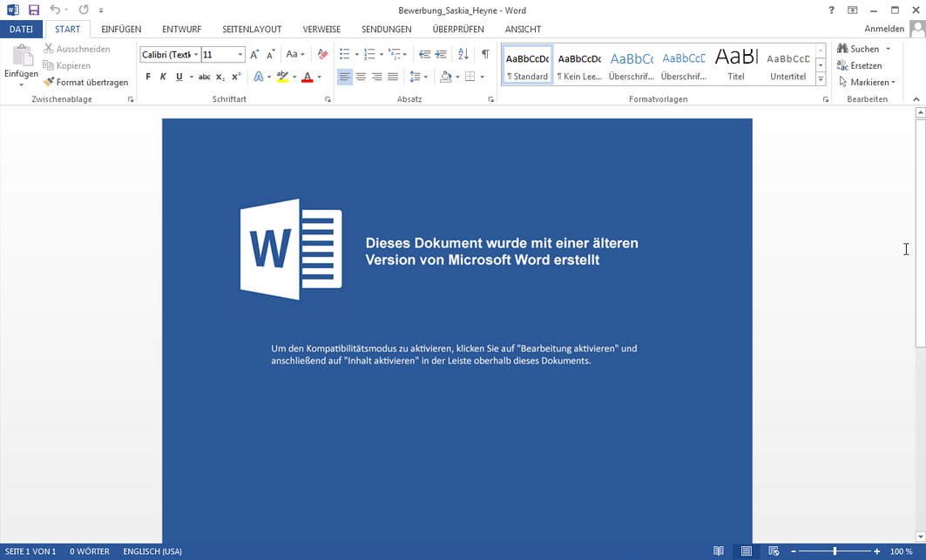Image resolution: width=926 pixels, height=560 pixels.
Task: Switch to the ÜBERPRÜFEN tab
Action: [458, 29]
